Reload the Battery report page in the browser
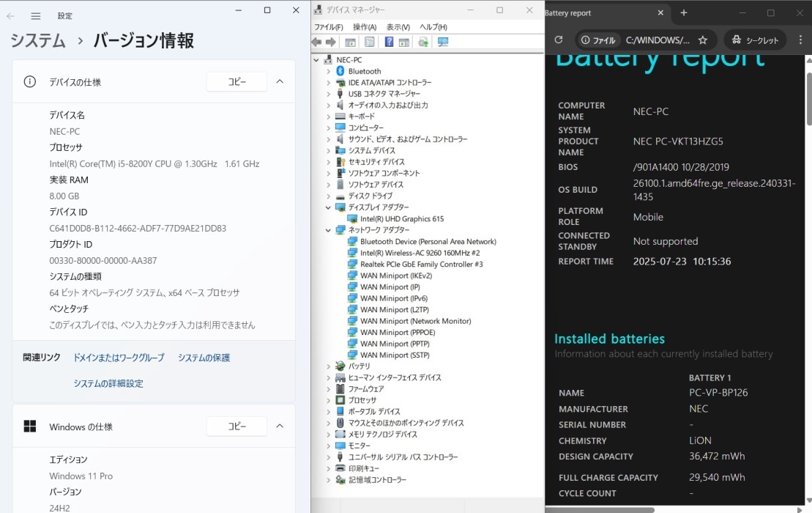 click(x=558, y=40)
